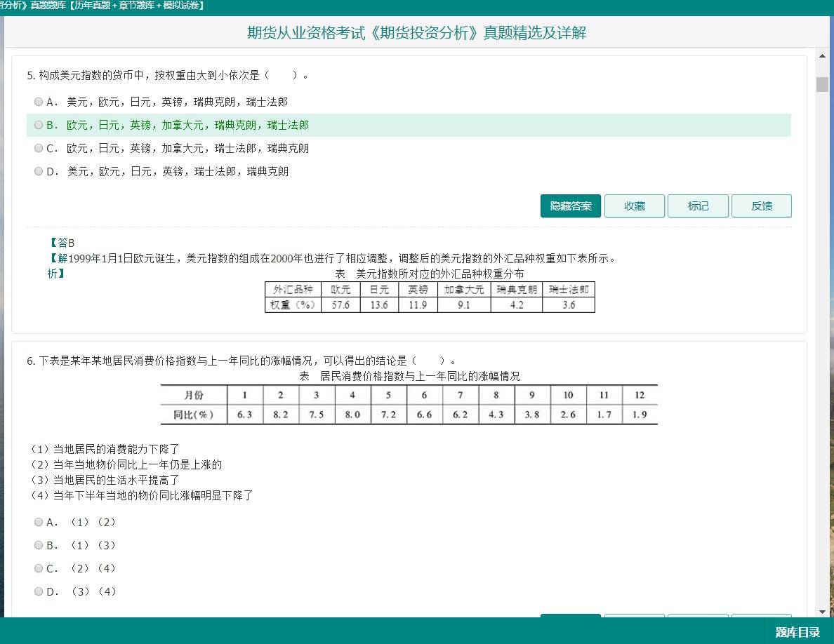Click the scrollbar up arrow
Viewport: 834px width, 644px height.
click(x=822, y=55)
